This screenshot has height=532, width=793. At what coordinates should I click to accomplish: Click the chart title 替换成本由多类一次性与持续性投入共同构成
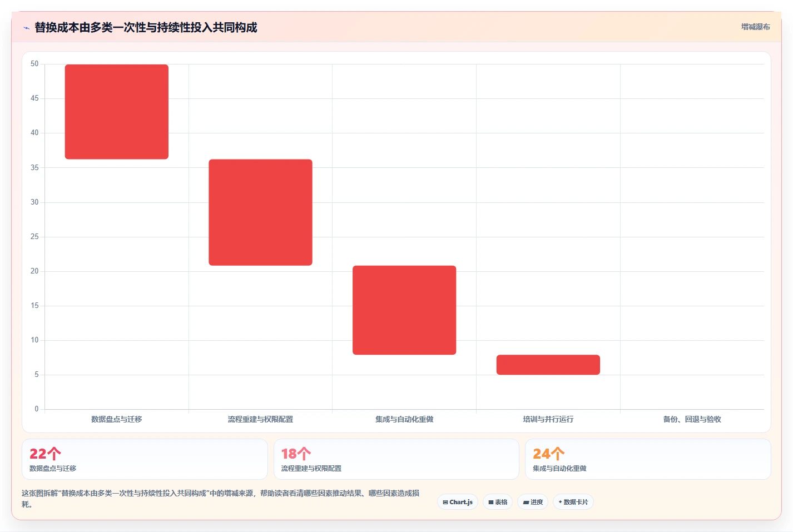coord(146,27)
